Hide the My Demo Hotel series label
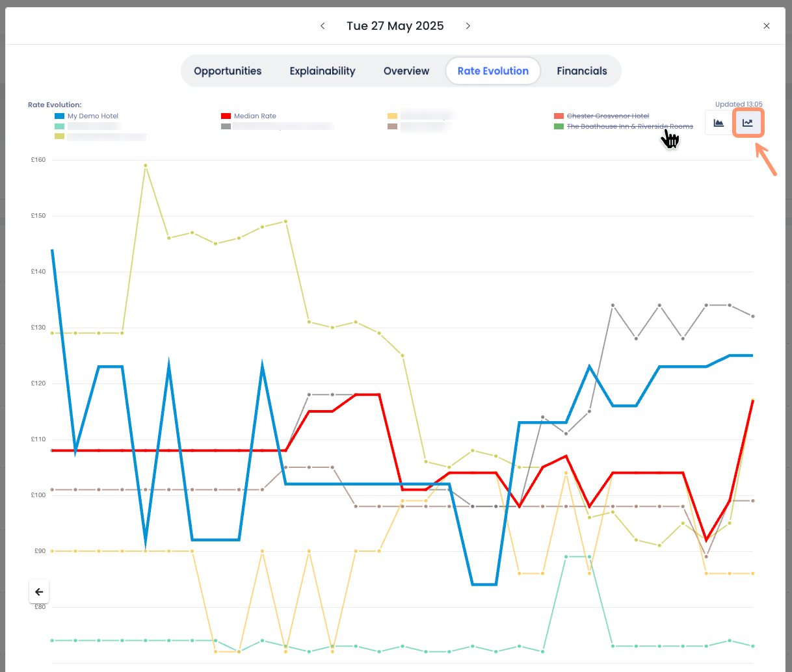The width and height of the screenshot is (792, 672). click(x=93, y=116)
